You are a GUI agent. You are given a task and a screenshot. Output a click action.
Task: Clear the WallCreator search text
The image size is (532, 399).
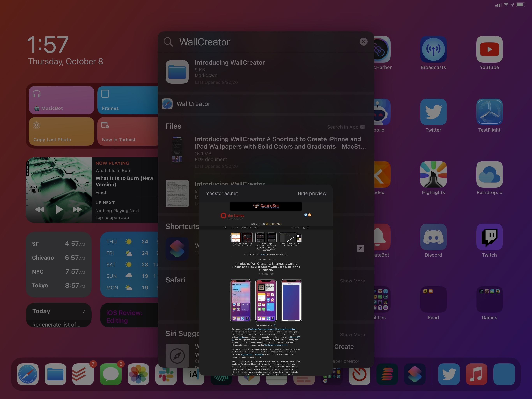363,42
